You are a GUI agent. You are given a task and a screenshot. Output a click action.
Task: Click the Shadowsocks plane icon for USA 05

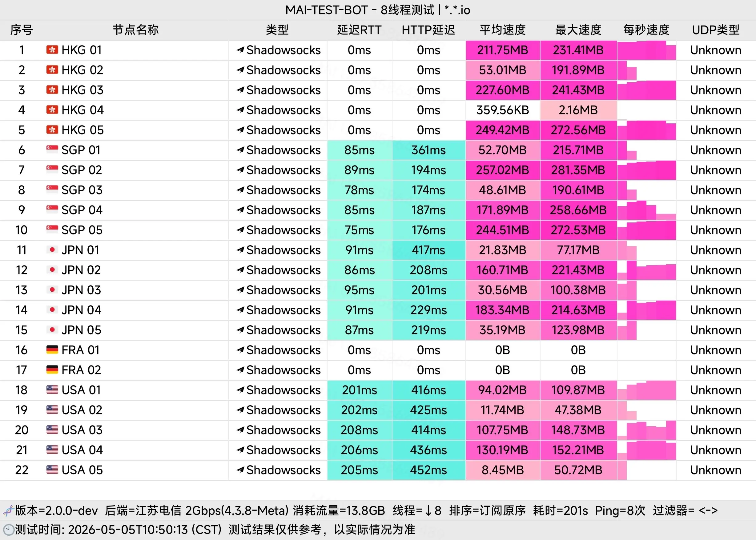240,470
